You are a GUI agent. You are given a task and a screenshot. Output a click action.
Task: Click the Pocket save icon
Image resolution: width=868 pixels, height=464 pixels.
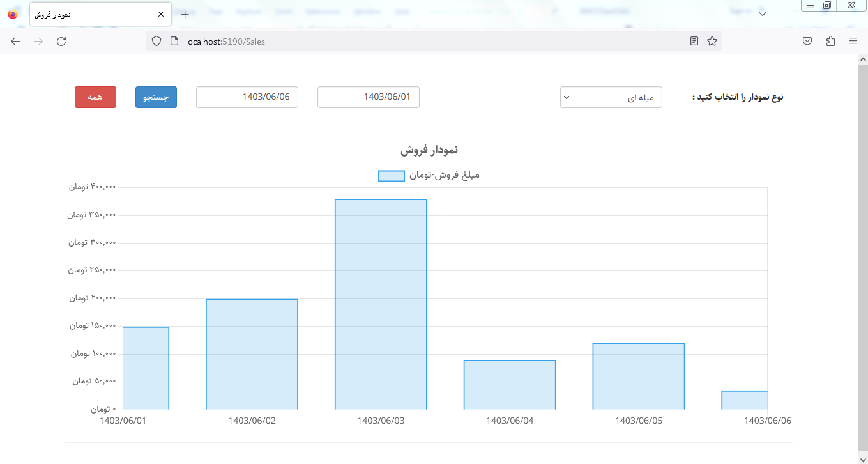[x=807, y=42]
